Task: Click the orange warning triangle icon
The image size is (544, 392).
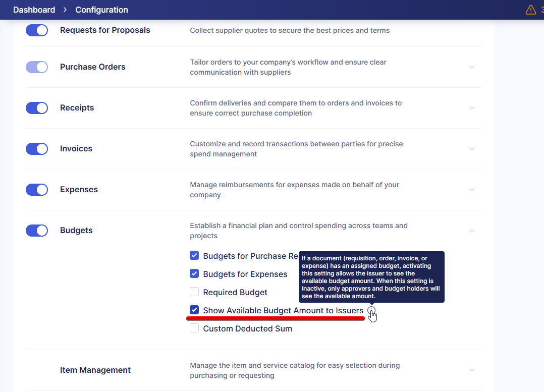Action: (x=530, y=10)
